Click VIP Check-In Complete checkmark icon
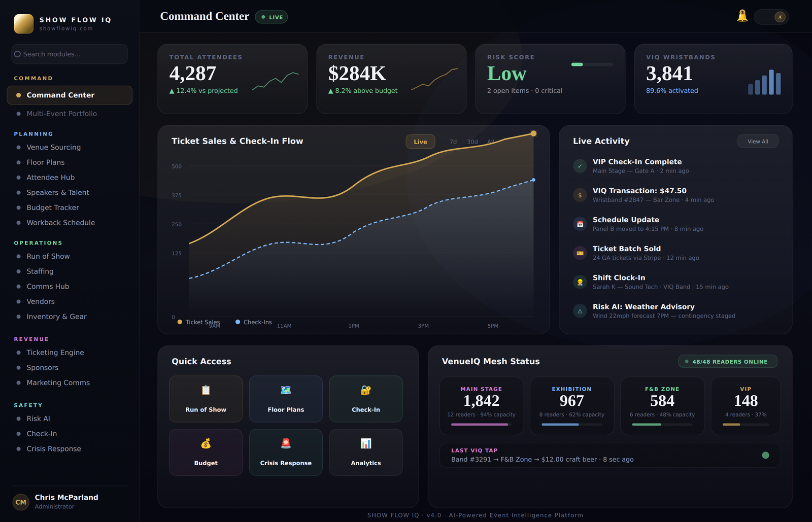The height and width of the screenshot is (522, 812). 580,166
